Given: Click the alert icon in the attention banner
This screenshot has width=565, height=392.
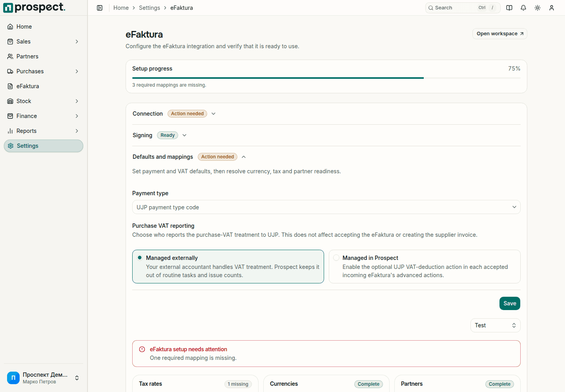Looking at the screenshot, I should [x=142, y=349].
